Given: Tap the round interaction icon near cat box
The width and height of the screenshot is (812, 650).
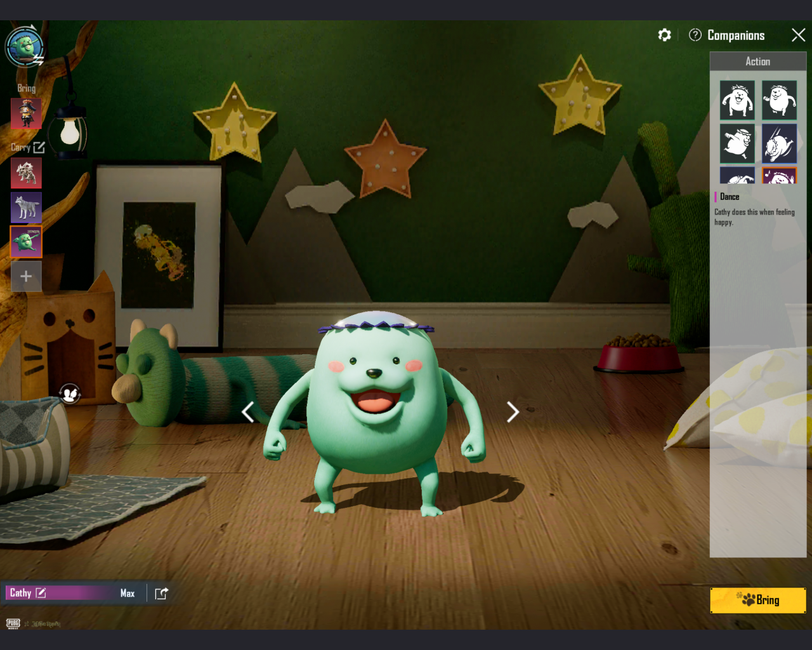Looking at the screenshot, I should click(x=70, y=394).
